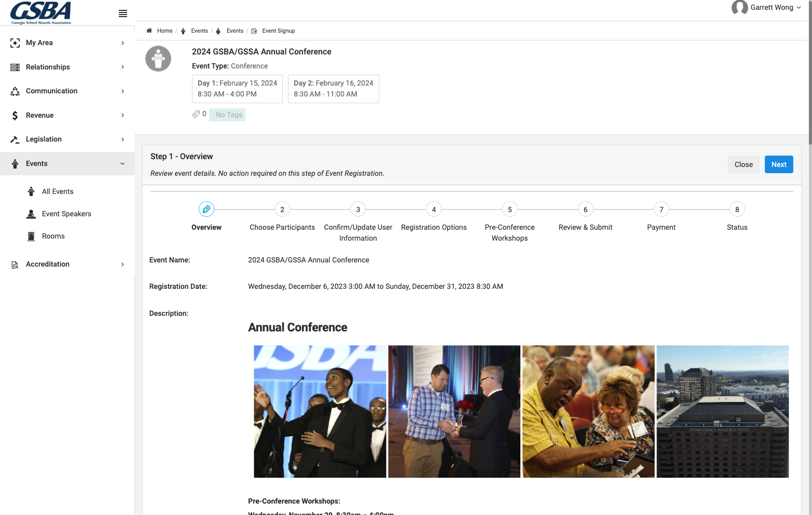Click the Renaissance Waverly Hotel photo

point(723,411)
